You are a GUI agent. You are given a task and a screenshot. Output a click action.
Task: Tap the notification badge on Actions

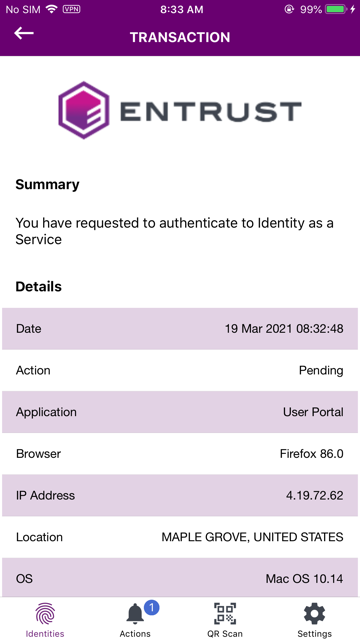[x=151, y=607]
